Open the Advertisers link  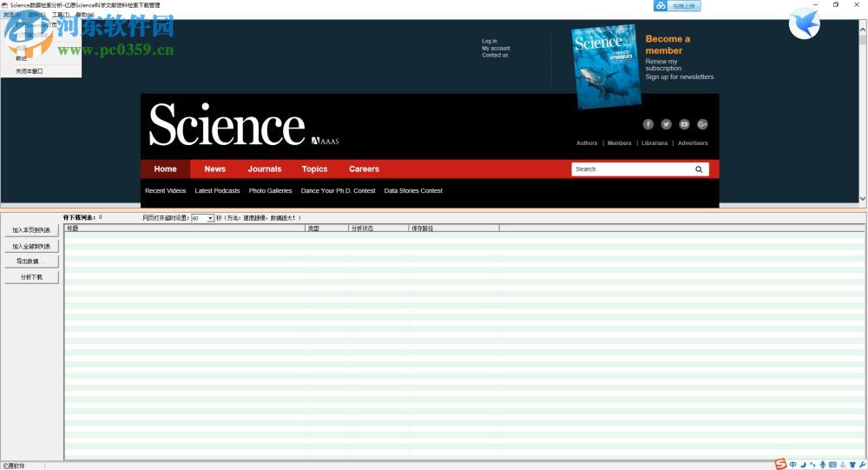click(693, 143)
